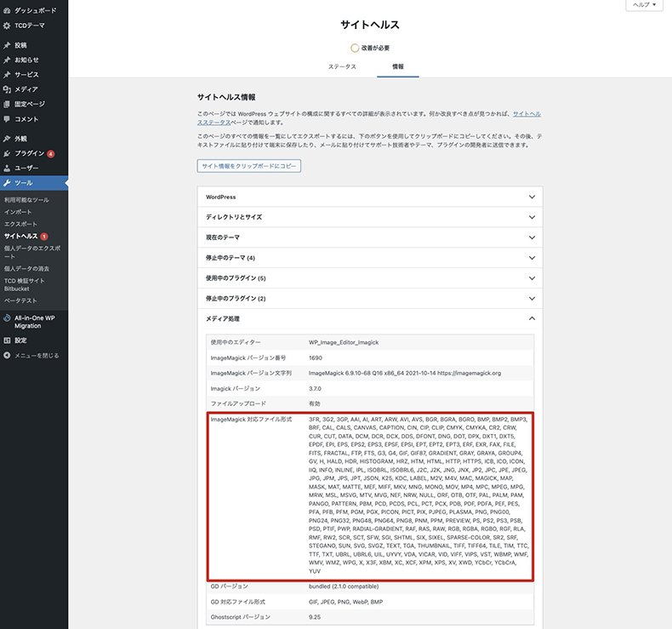672x629 pixels.
Task: Click the ImageMagick 対応ファイル形式 label
Action: click(x=251, y=420)
